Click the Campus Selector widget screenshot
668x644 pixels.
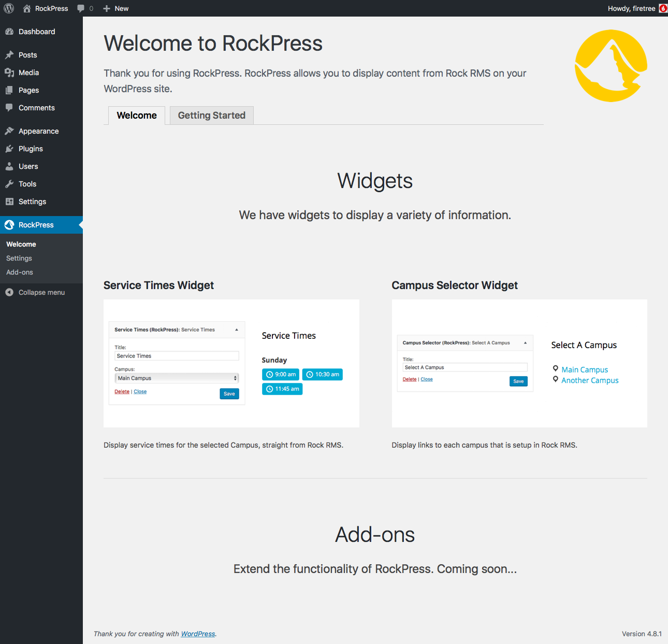(519, 363)
